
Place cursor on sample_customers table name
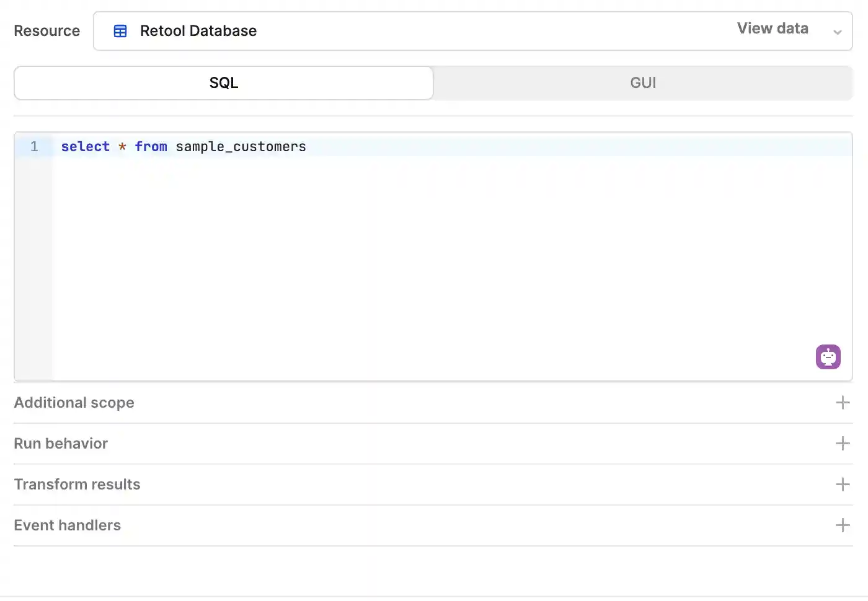click(x=241, y=147)
